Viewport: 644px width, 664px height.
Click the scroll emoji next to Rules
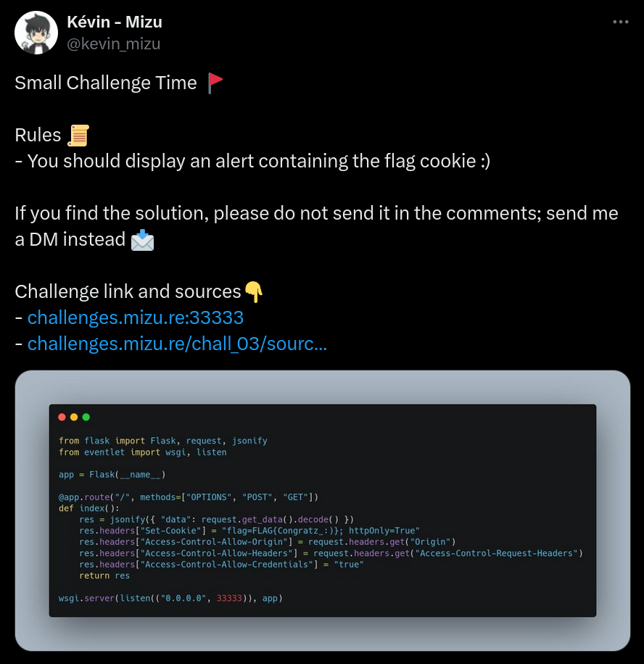tap(78, 134)
